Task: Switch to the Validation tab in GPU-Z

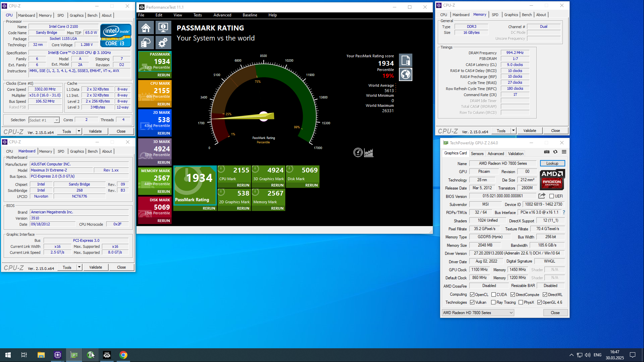Action: coord(516,153)
